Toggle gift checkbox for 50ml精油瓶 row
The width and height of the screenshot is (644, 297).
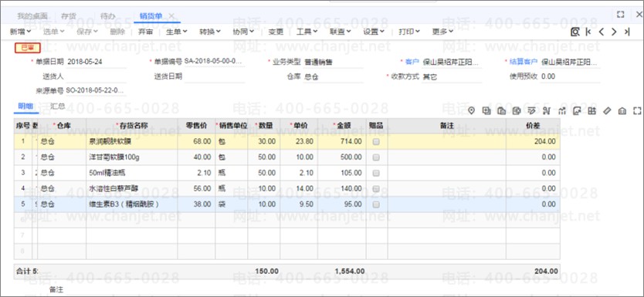click(376, 173)
